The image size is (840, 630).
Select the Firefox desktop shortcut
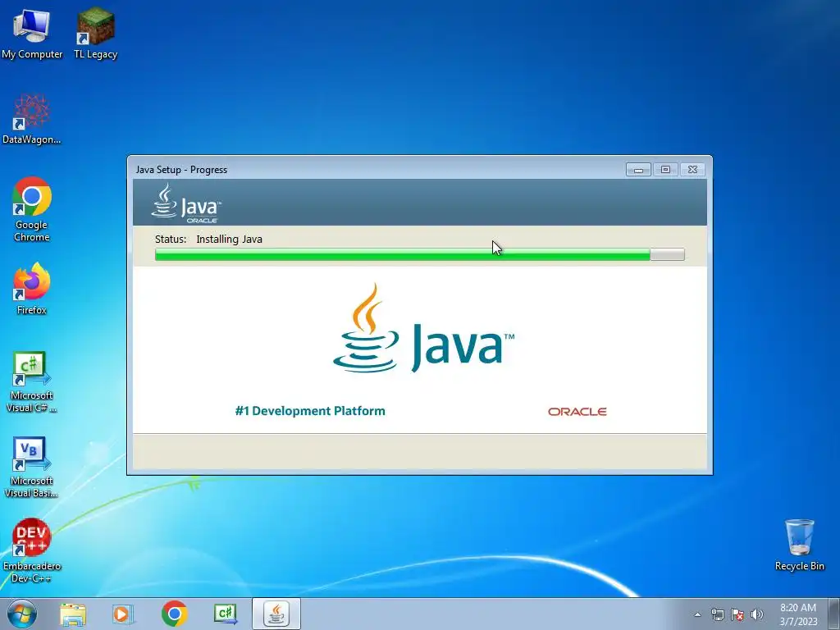32,289
